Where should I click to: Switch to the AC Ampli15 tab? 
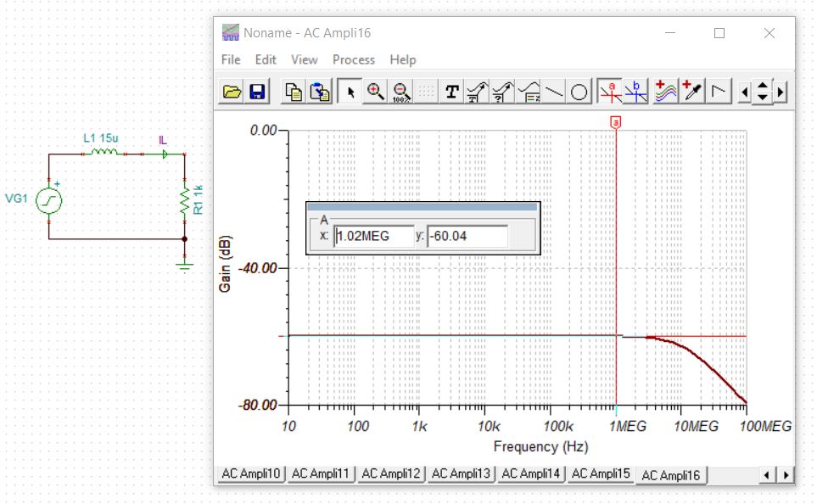pos(603,475)
